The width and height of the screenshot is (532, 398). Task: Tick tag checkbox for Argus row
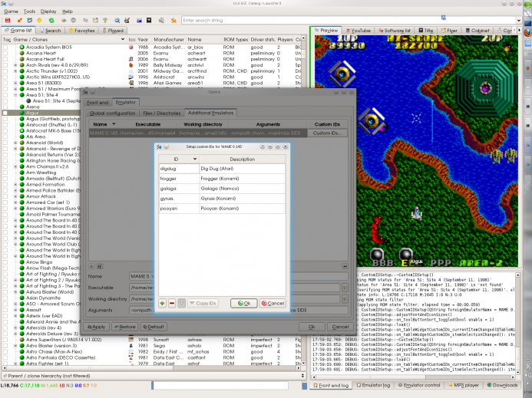coord(5,113)
